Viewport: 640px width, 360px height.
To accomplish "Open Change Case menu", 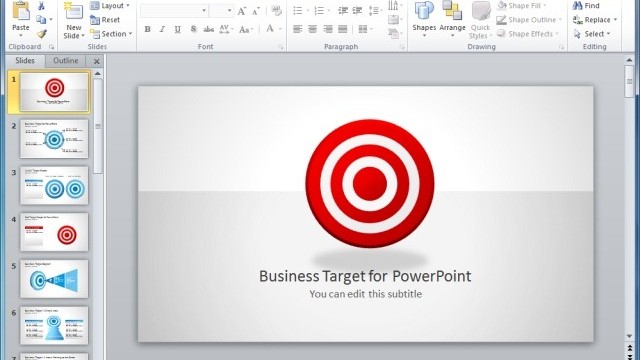I will pyautogui.click(x=246, y=29).
